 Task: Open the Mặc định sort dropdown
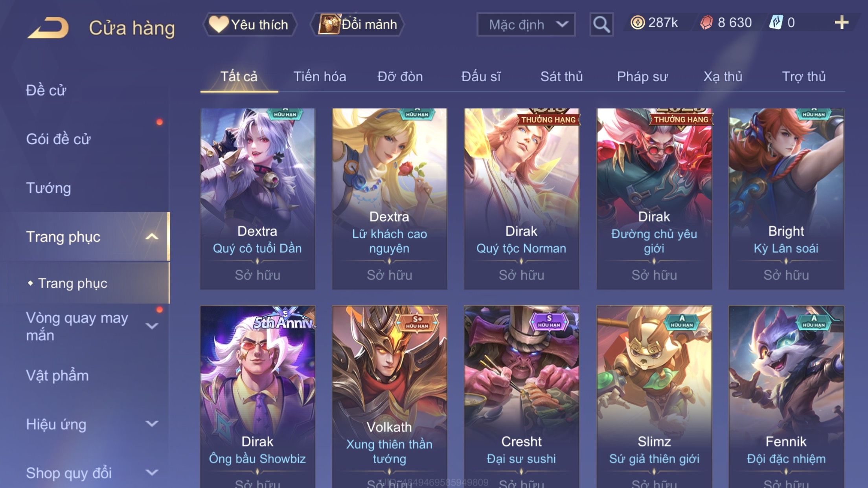[526, 24]
